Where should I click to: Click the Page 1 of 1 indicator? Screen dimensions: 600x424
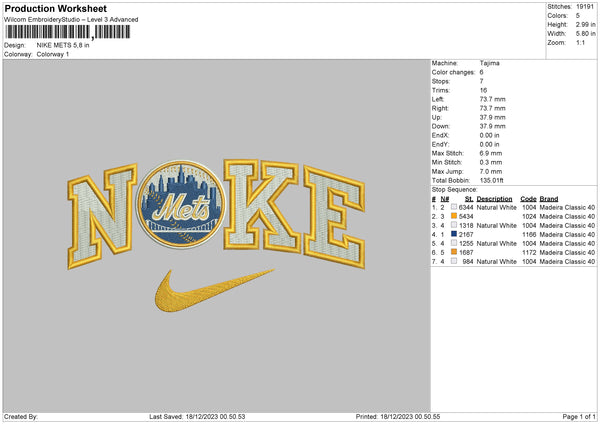point(579,417)
